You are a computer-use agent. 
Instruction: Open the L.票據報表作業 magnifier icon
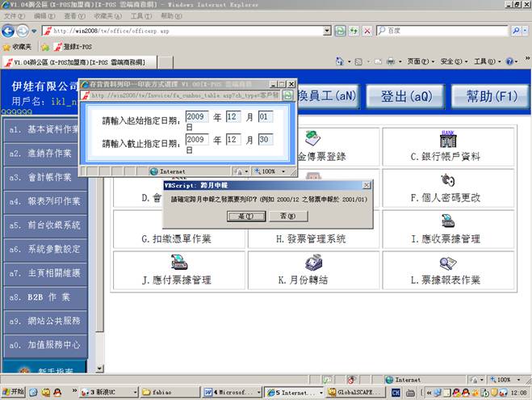[446, 262]
